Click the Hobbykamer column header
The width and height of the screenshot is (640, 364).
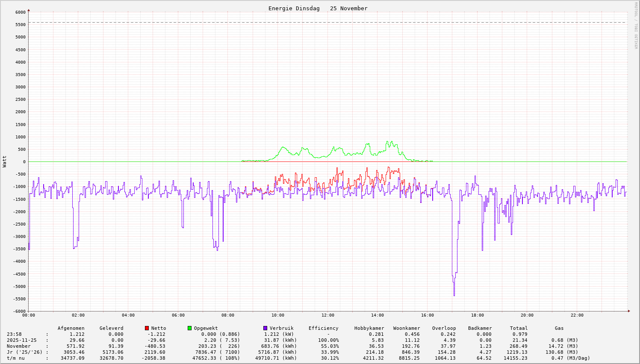(x=369, y=329)
